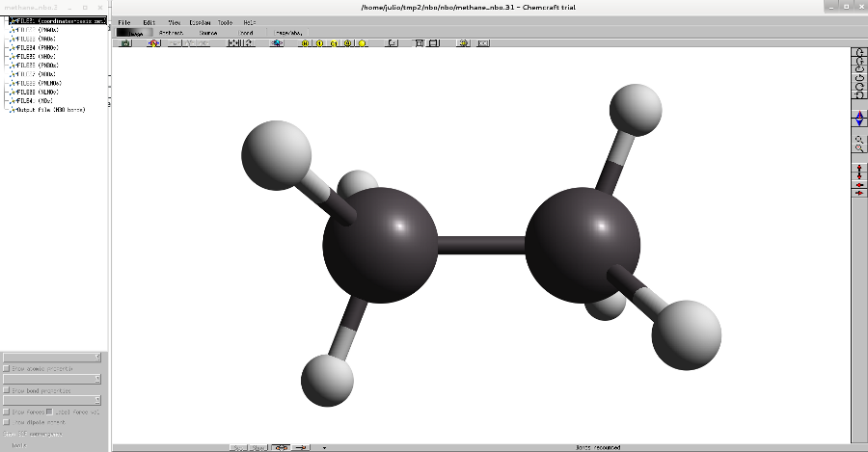Open the dropdown above Show atomic properties
The image size is (868, 452).
53,357
